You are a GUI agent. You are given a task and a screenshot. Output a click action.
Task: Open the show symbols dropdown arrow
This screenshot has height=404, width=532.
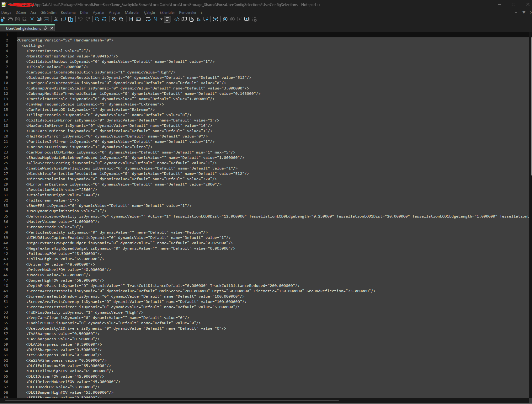[161, 19]
